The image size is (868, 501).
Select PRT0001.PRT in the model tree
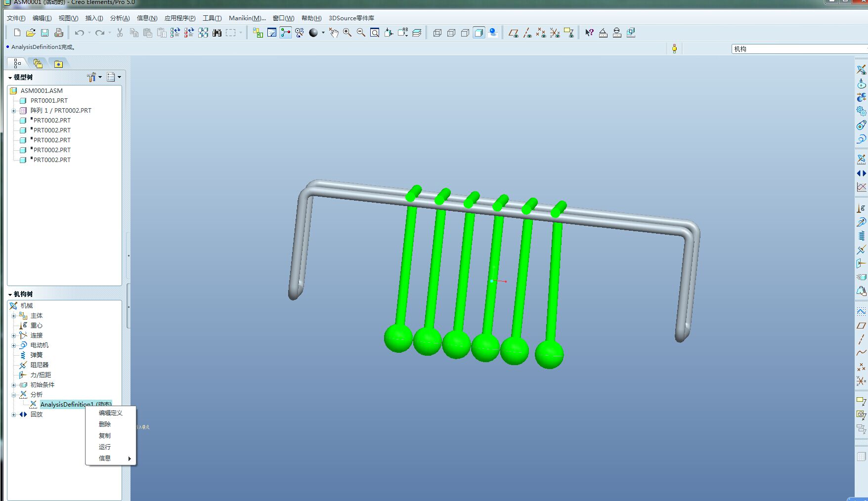[49, 101]
